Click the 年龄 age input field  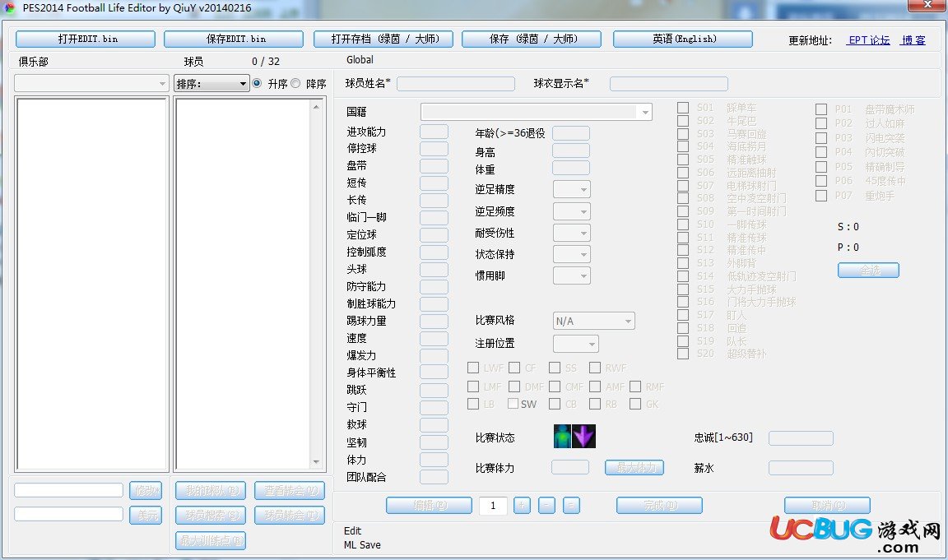pos(571,133)
